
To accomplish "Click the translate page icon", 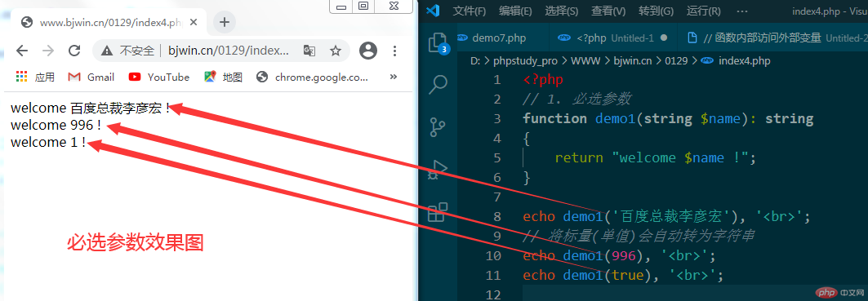I will (309, 51).
